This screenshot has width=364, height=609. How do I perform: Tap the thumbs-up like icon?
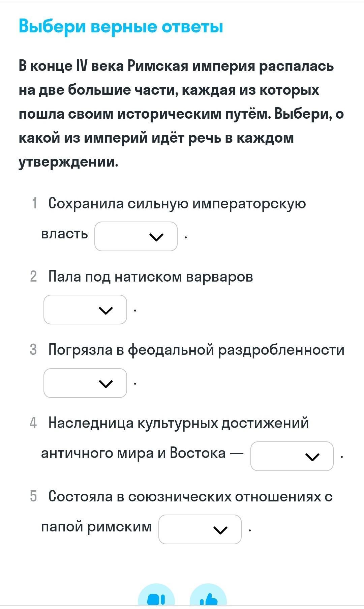click(208, 599)
